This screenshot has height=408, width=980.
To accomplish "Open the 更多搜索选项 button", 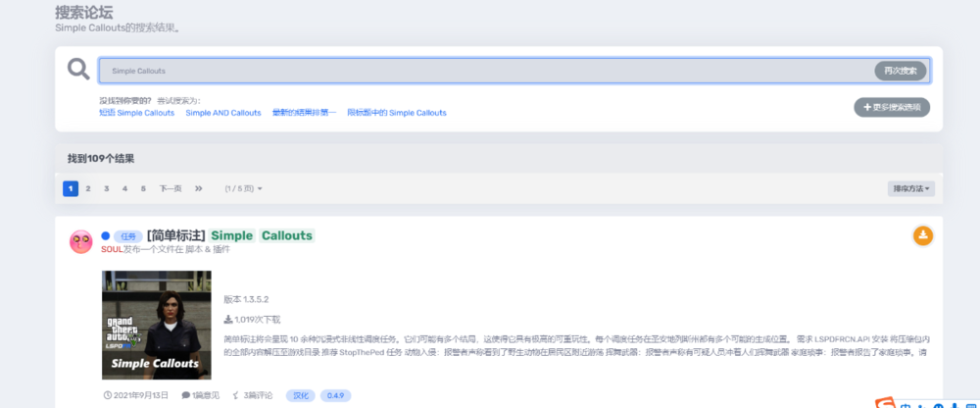I will coord(892,107).
